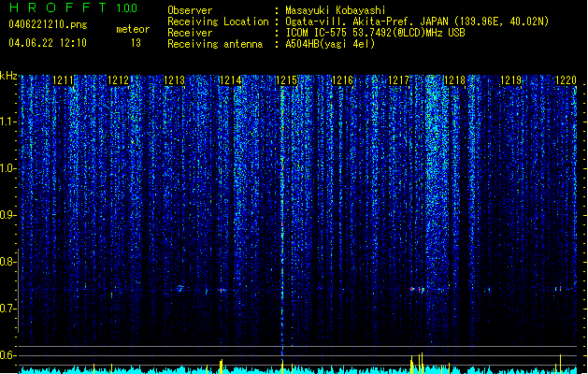
Task: Click the 1.0 kHz axis label
Action: (x=8, y=168)
